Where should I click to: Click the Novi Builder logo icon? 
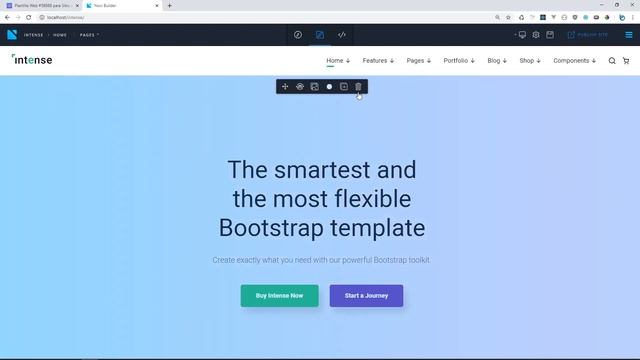[x=12, y=35]
